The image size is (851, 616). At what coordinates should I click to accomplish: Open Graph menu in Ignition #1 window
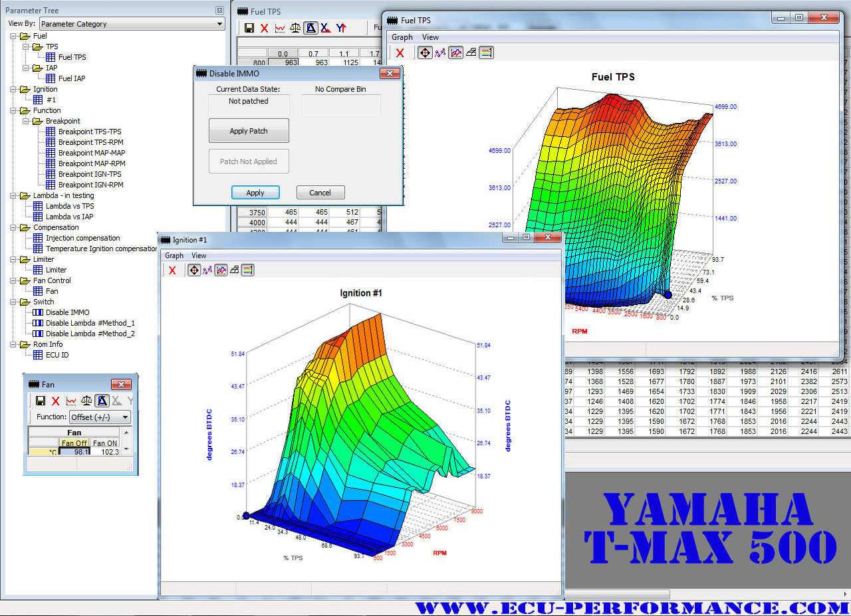pos(174,255)
